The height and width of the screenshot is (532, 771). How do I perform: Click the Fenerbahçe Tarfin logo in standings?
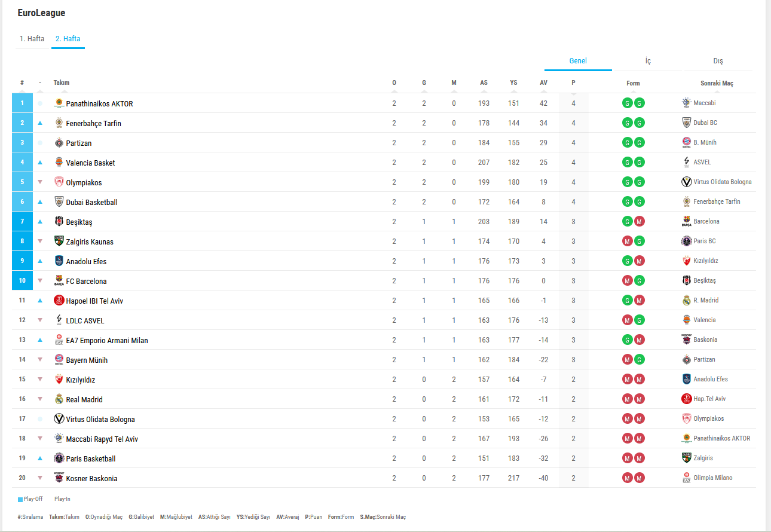point(59,123)
